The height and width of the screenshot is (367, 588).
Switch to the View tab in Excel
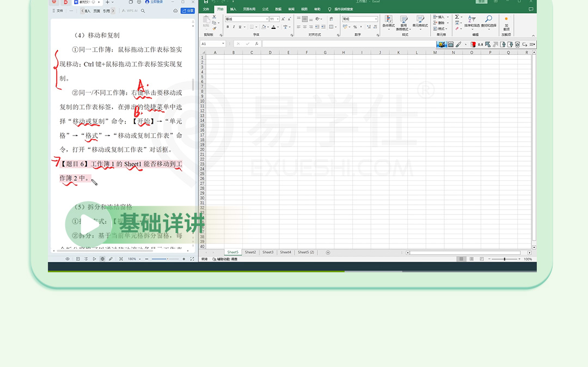click(x=304, y=9)
